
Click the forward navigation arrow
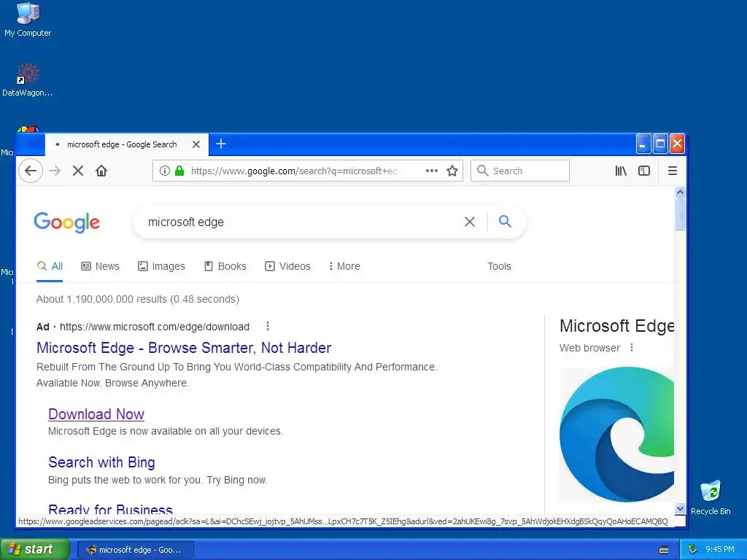(55, 171)
